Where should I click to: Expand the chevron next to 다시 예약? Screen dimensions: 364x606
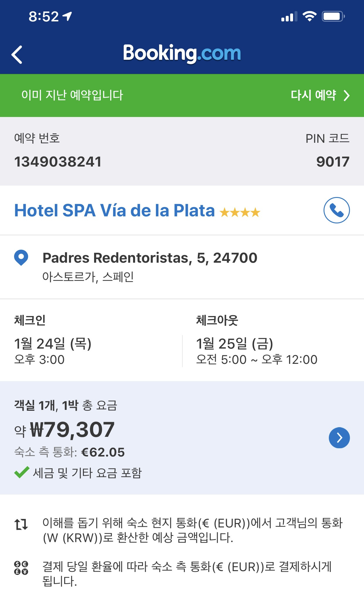coord(347,96)
